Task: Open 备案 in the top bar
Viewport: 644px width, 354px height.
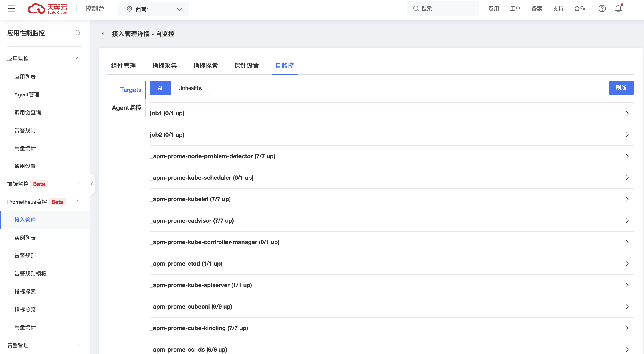Action: [537, 9]
